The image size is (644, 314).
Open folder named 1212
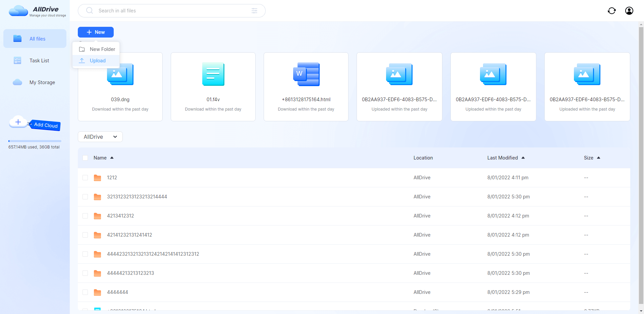[112, 178]
